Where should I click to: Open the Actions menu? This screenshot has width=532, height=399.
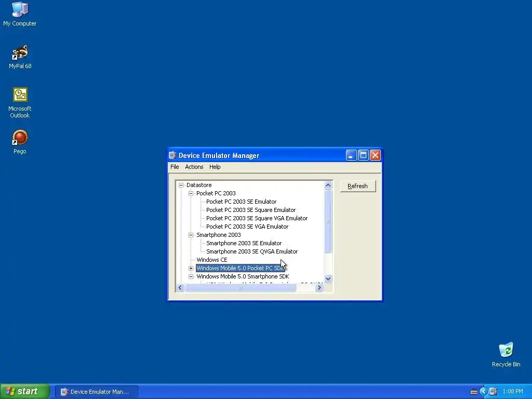(x=194, y=167)
